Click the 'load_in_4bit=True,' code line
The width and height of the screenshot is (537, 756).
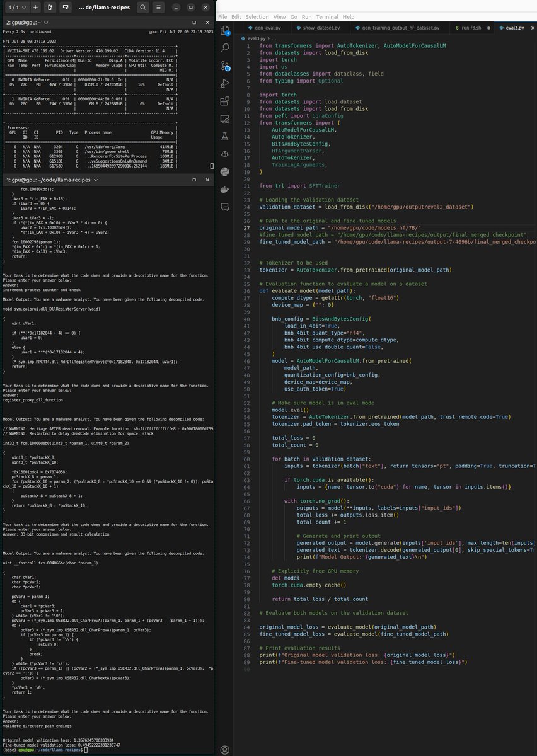[x=313, y=326]
